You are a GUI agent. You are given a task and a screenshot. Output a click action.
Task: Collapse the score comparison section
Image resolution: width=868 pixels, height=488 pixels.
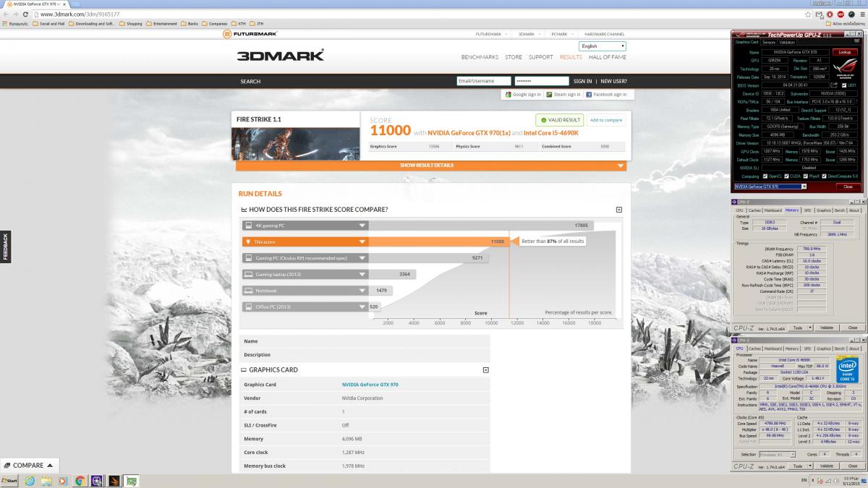click(x=618, y=210)
